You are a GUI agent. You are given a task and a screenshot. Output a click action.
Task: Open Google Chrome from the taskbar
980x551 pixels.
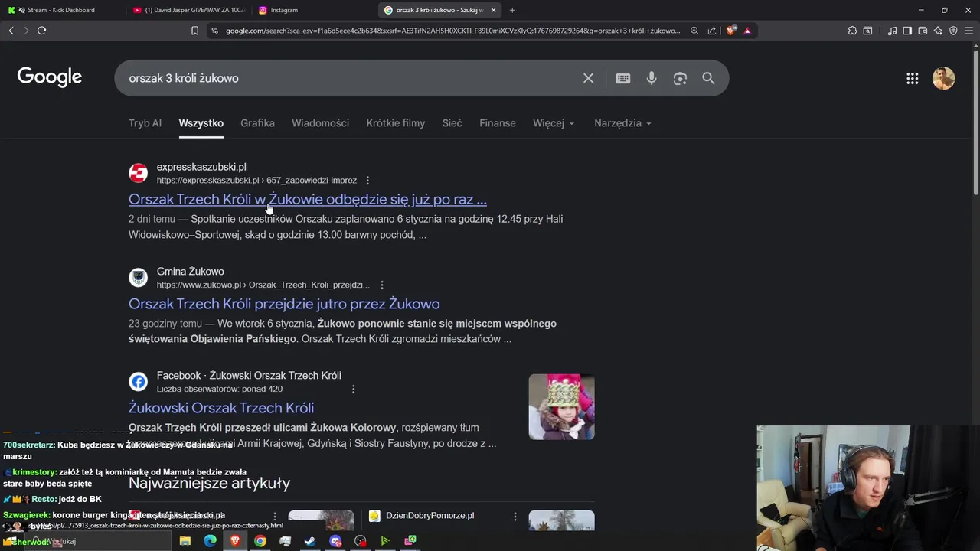(260, 541)
